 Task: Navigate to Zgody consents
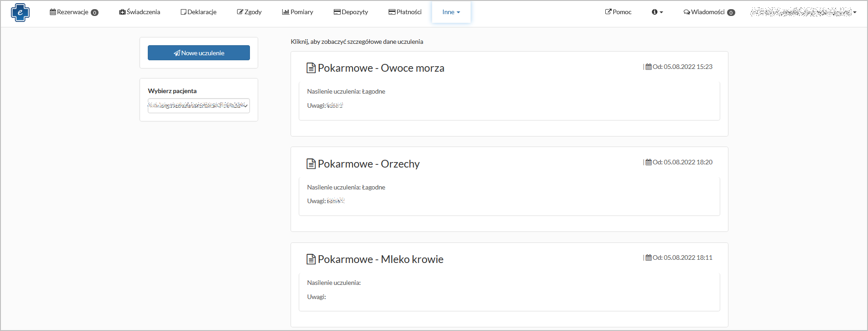249,12
